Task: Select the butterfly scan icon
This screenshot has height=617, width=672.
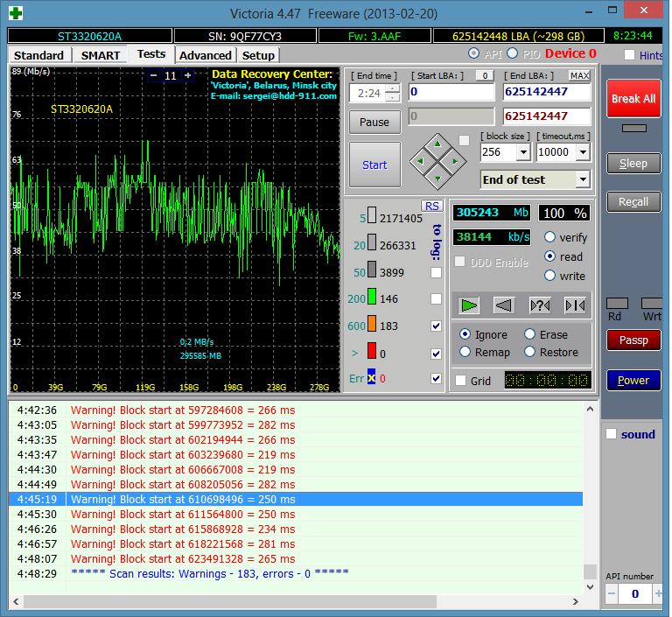Action: [x=575, y=305]
